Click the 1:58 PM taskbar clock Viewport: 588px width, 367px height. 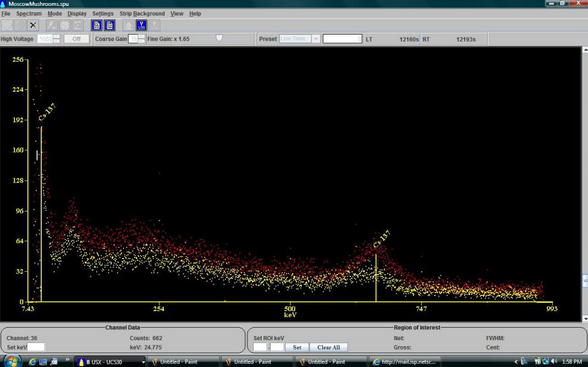pyautogui.click(x=572, y=362)
